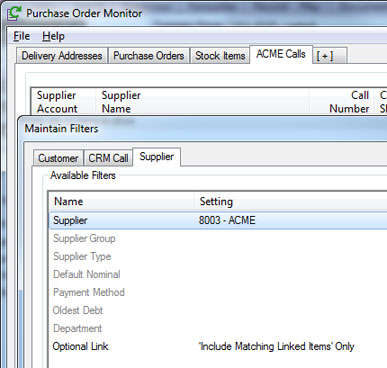The image size is (387, 368).
Task: Select the Supplier Type filter row
Action: 218,256
